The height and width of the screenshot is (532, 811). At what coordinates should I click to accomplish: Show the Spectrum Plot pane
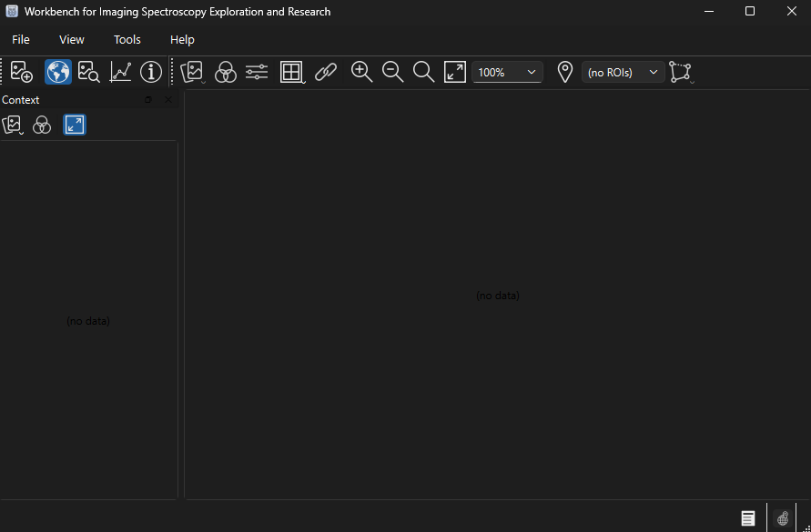tap(120, 72)
